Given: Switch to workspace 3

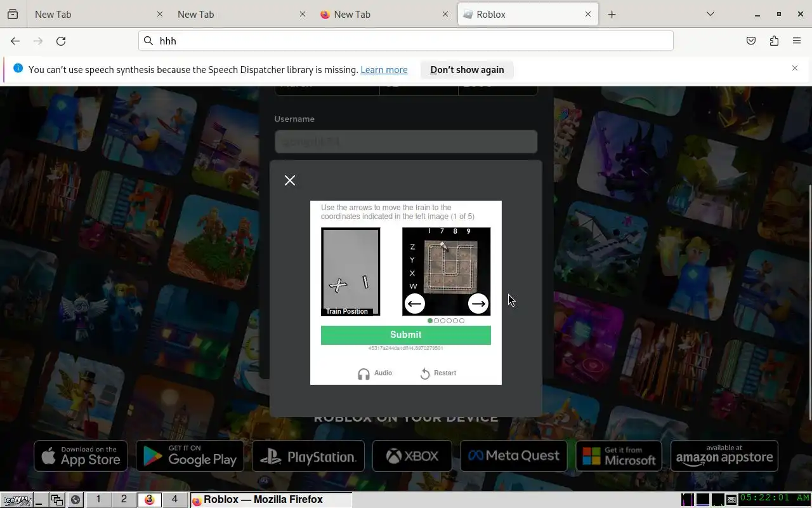Looking at the screenshot, I should (149, 500).
